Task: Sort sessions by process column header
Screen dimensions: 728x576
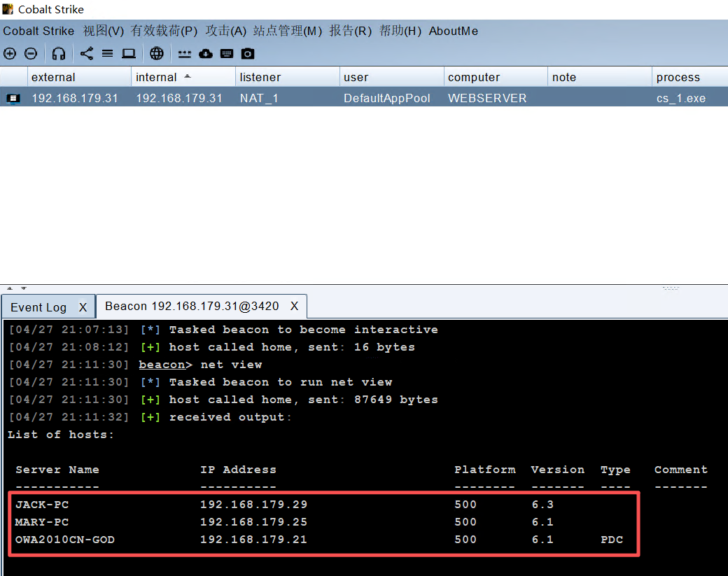Action: 690,77
